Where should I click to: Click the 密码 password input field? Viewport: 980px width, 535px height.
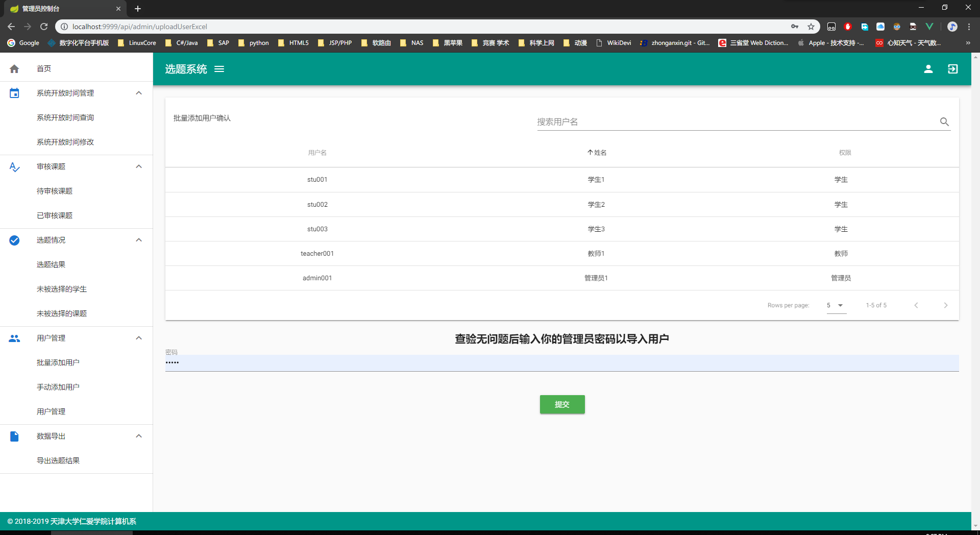(x=561, y=363)
